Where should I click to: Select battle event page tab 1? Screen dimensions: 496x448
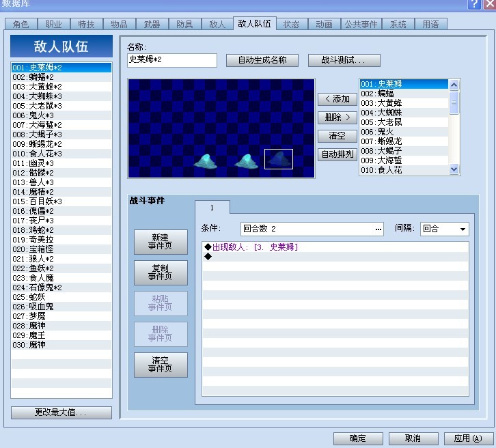[212, 208]
